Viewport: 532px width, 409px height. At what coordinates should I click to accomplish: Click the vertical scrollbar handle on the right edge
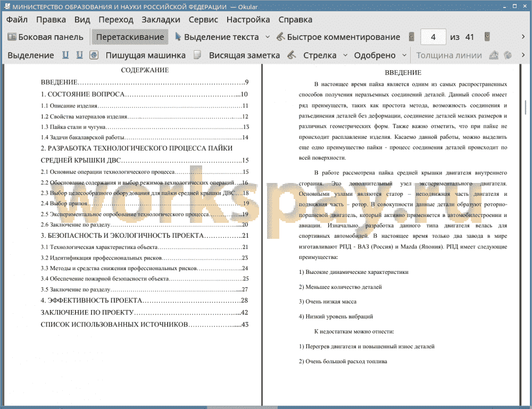[526, 107]
